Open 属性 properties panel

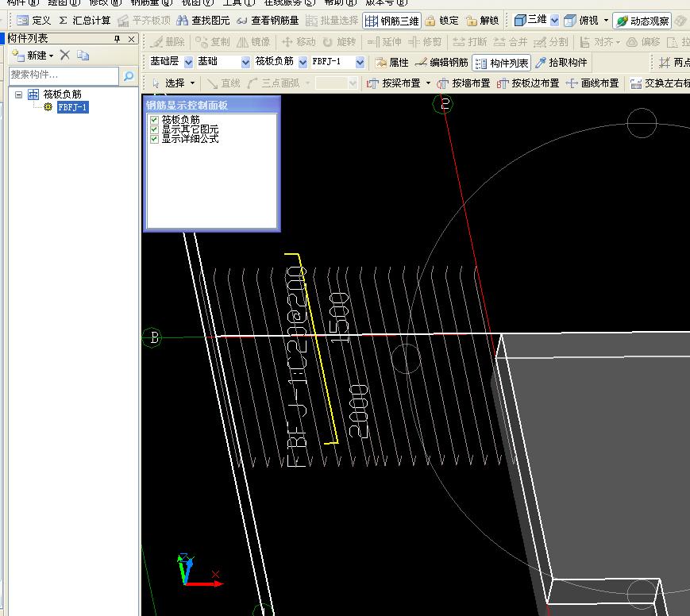click(391, 63)
